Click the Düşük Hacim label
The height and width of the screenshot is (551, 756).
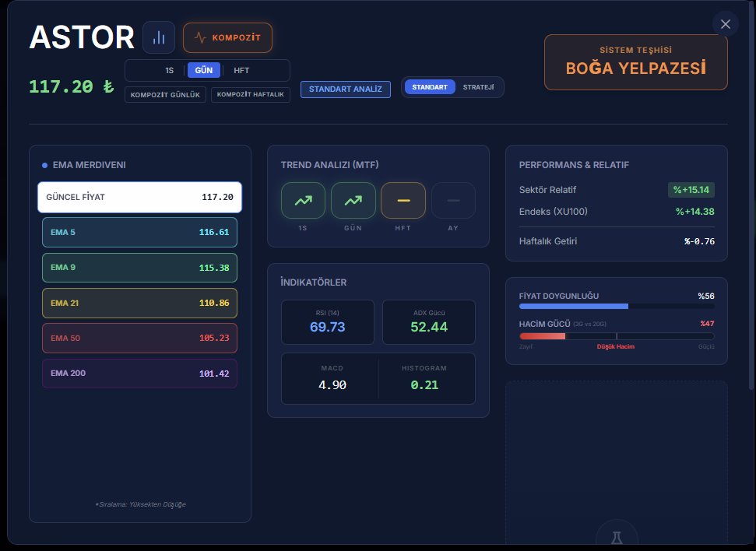616,346
